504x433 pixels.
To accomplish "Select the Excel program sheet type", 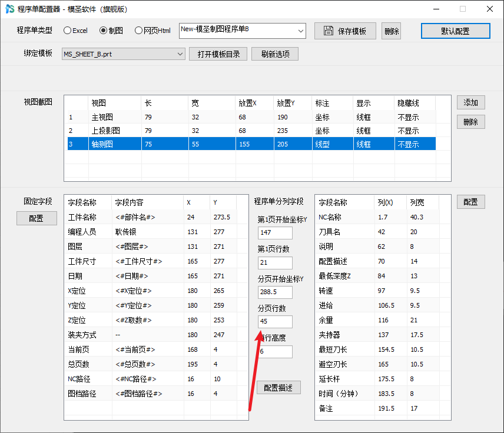I will tap(75, 31).
